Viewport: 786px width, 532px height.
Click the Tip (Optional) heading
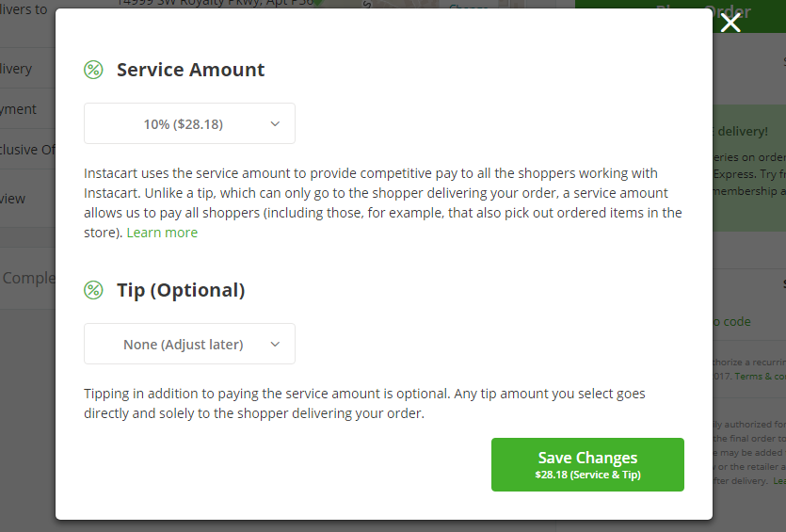pyautogui.click(x=181, y=290)
